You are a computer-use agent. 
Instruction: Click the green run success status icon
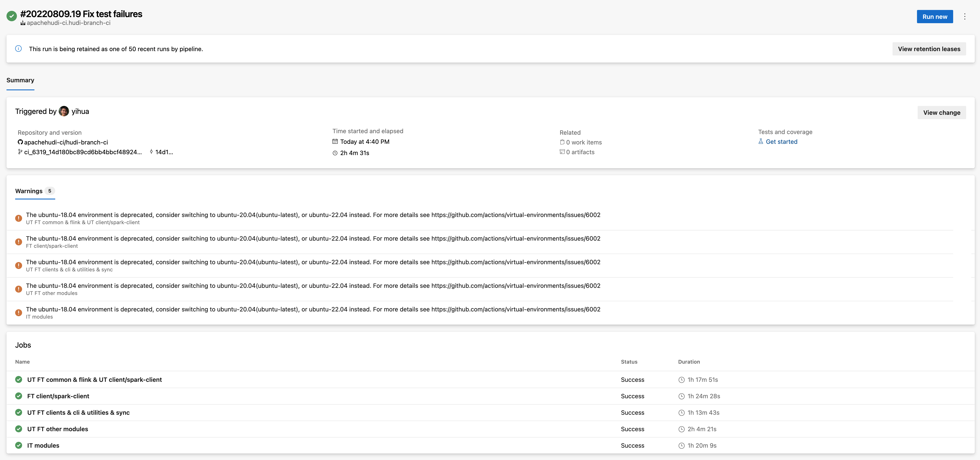(11, 16)
